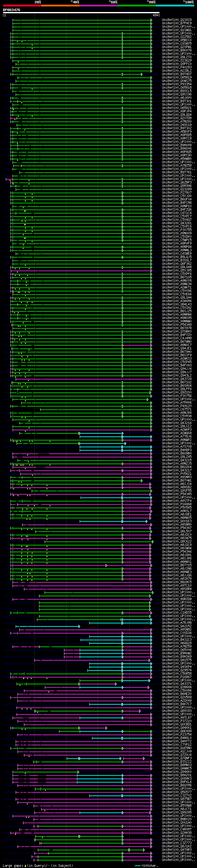Select the UniRef100_A5BCC0 entry
Image resolution: width=197 pixels, height=868 pixels.
tap(177, 40)
